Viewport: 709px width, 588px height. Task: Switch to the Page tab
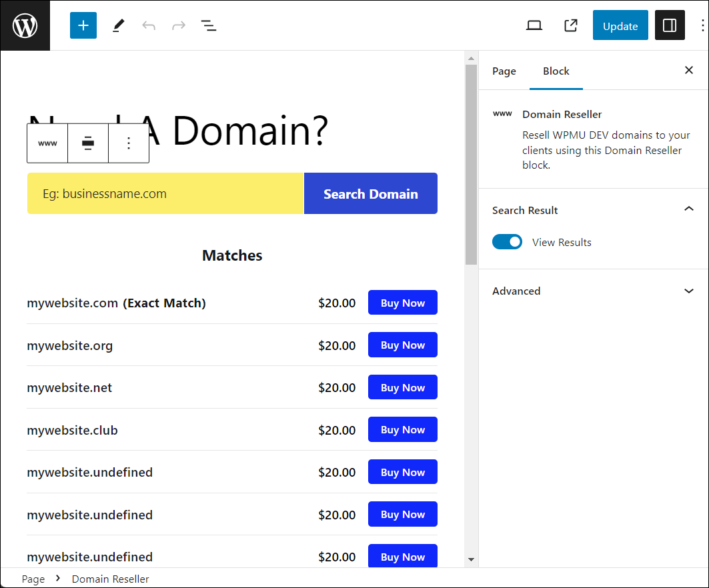click(x=504, y=71)
